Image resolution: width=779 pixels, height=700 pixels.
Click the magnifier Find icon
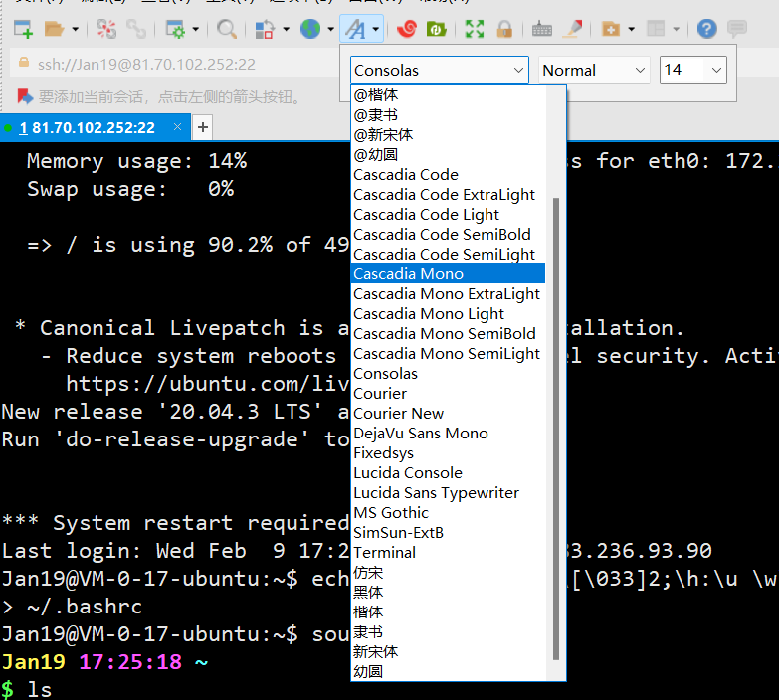pos(227,29)
